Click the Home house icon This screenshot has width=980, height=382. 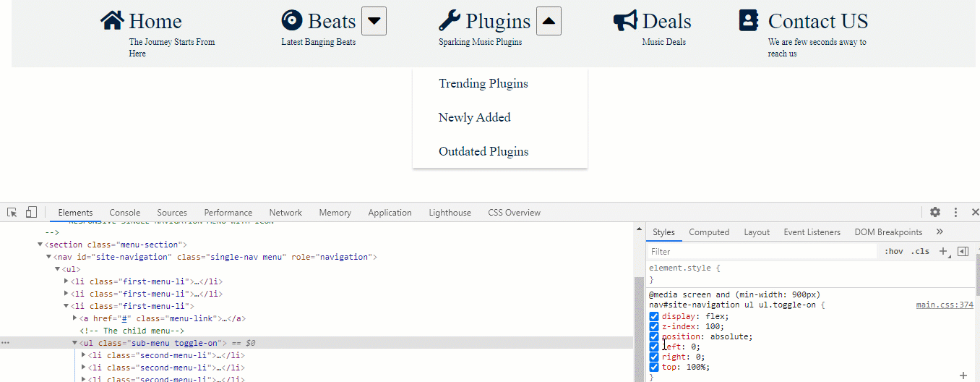[x=112, y=21]
